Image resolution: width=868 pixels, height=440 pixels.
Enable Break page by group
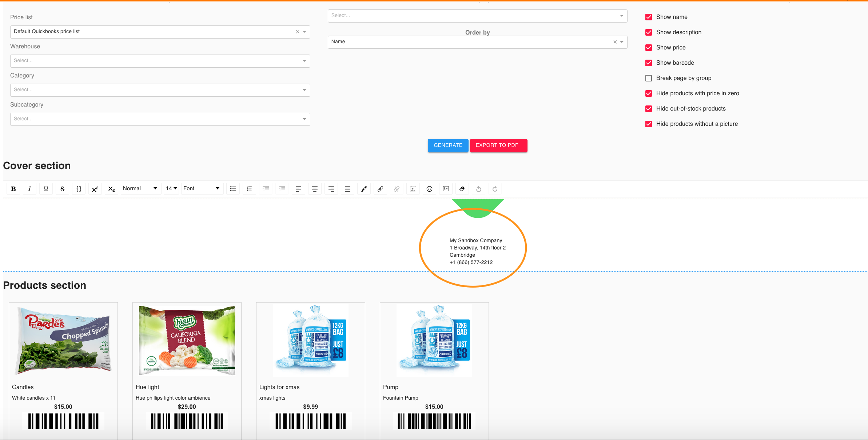click(x=649, y=78)
